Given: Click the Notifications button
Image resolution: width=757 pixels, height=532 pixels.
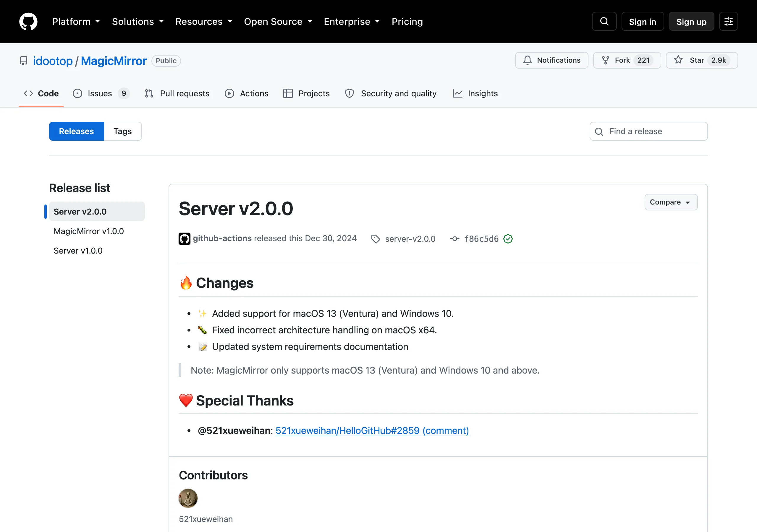Looking at the screenshot, I should tap(551, 60).
